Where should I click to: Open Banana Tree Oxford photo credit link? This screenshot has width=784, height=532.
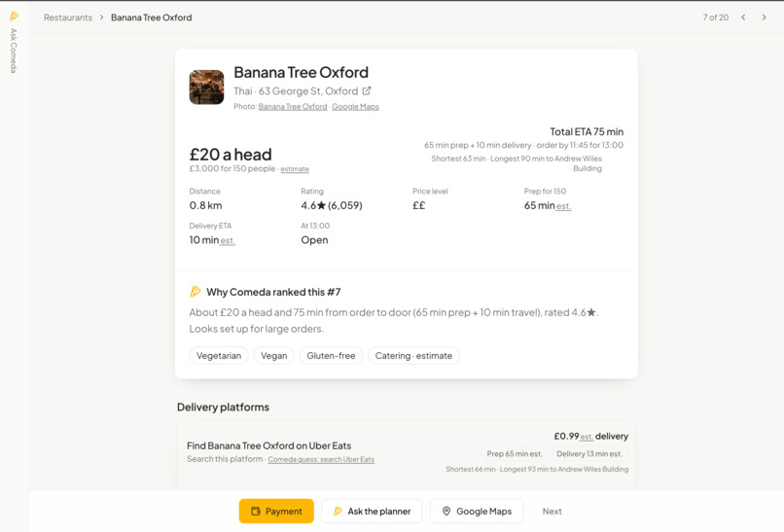point(293,107)
